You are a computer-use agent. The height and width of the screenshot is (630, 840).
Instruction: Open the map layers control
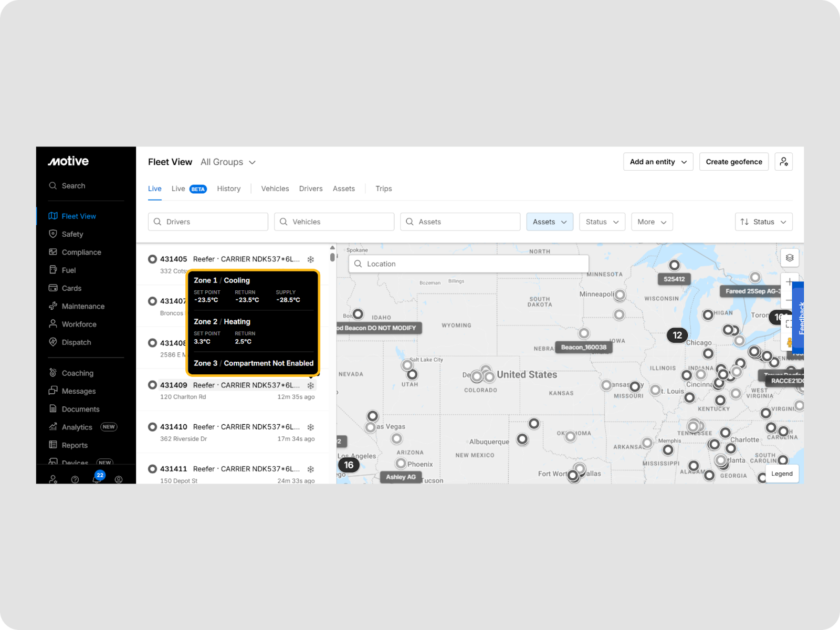(790, 258)
